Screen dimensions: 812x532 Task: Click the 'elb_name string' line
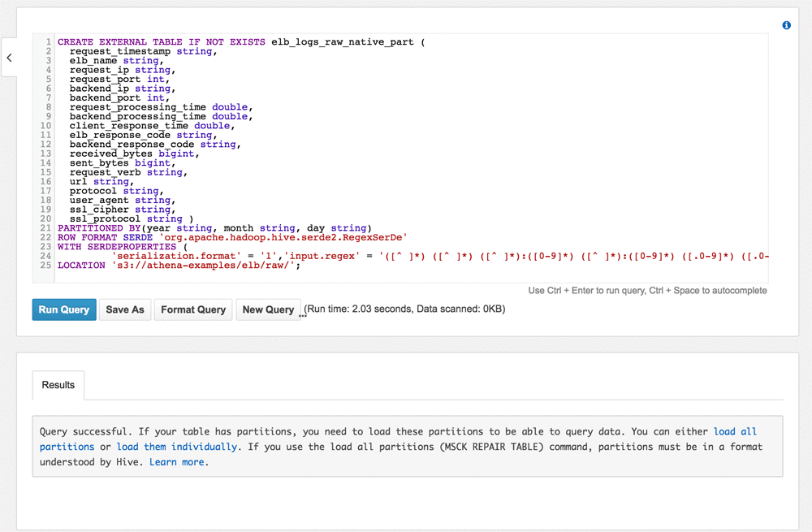(x=116, y=61)
